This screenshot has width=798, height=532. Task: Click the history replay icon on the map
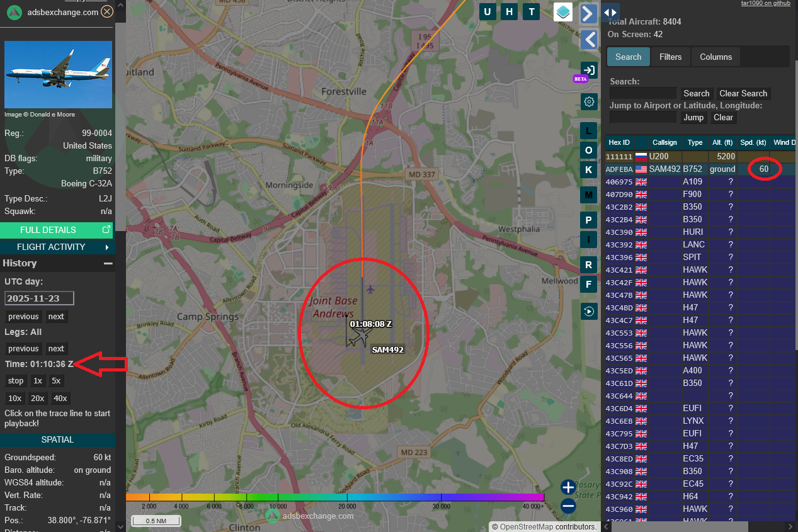click(589, 311)
